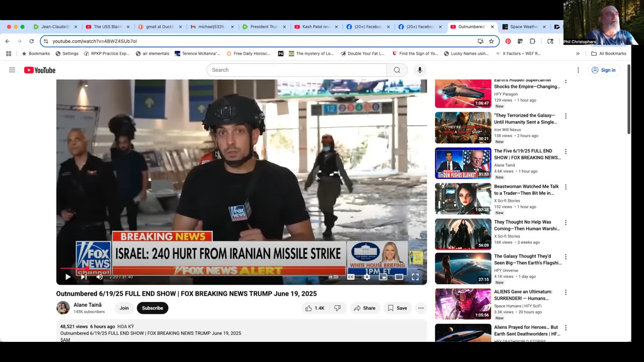644x362 pixels.
Task: Open options for The Galaxy Thought video
Action: 566,257
